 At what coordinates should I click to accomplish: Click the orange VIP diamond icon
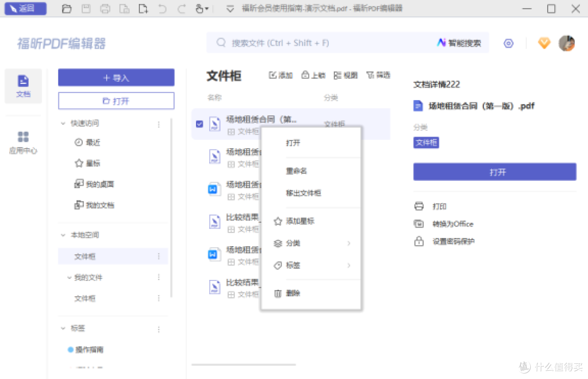(544, 43)
